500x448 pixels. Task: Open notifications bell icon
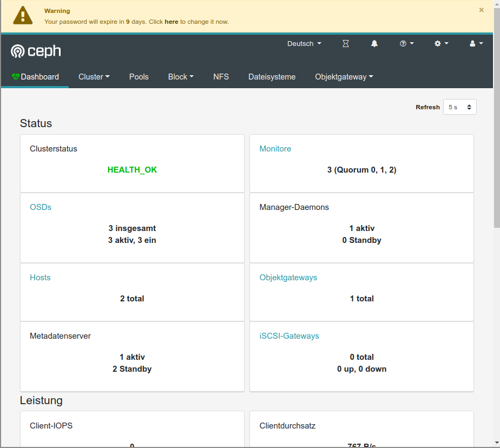coord(374,44)
